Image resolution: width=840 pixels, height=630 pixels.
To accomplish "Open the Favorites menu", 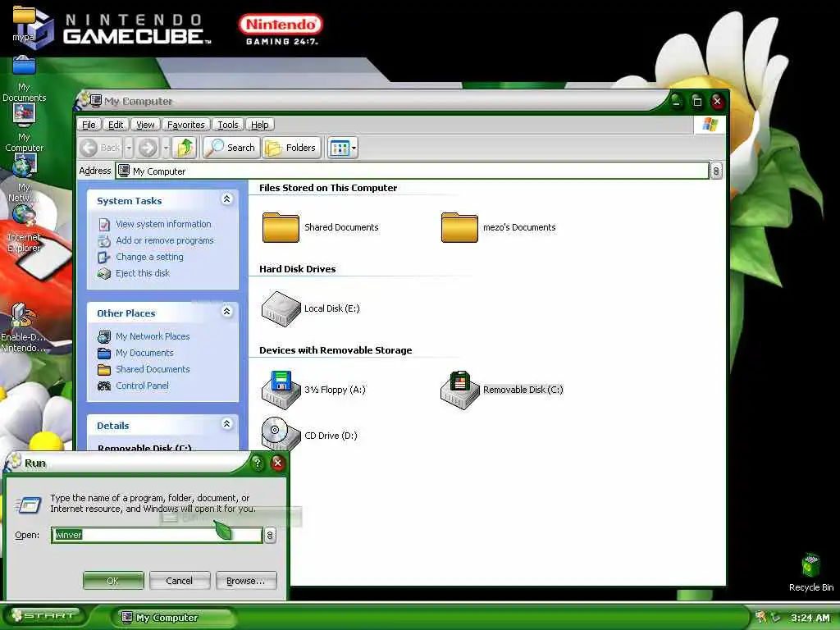I will [186, 125].
